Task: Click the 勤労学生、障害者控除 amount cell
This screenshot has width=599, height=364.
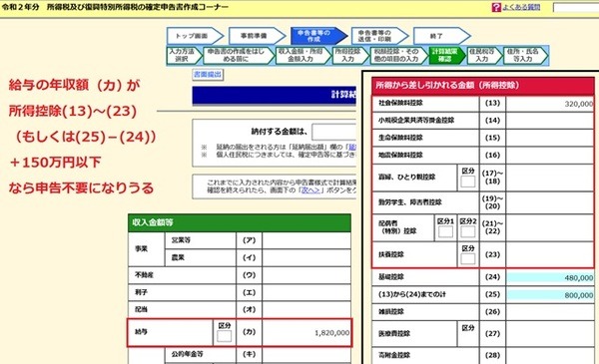Action: 550,202
